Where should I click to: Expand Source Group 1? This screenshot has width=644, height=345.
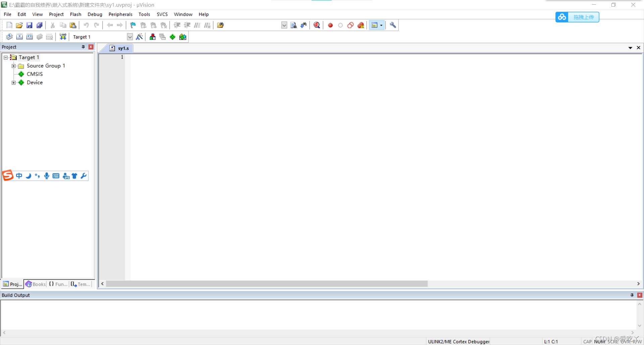point(13,66)
